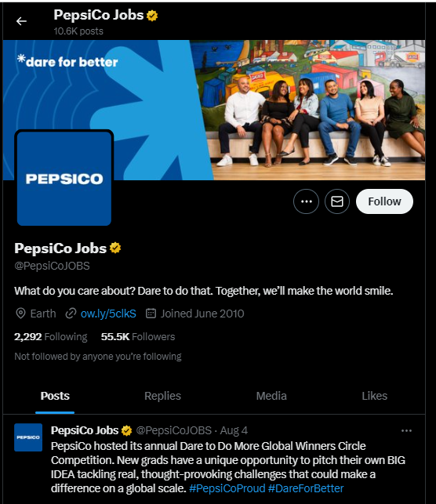Image resolution: width=436 pixels, height=504 pixels.
Task: View the 55.5K Followers list
Action: (x=138, y=337)
